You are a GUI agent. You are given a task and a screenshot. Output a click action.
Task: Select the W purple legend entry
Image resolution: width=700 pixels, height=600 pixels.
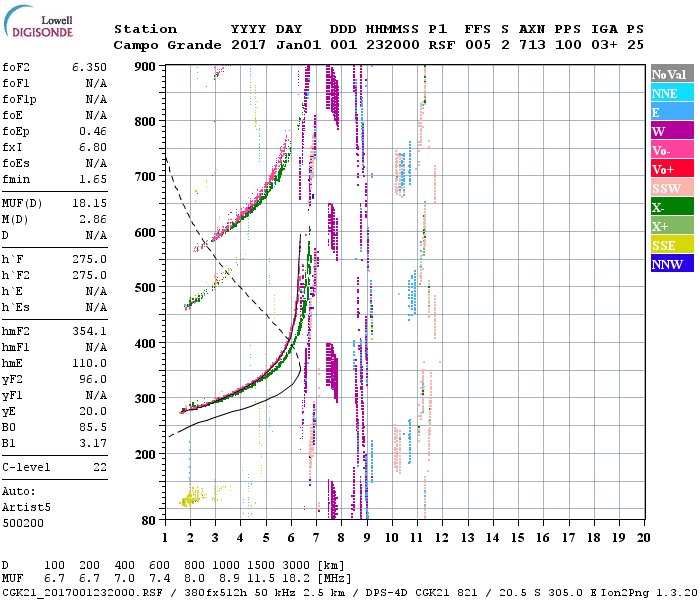point(670,131)
